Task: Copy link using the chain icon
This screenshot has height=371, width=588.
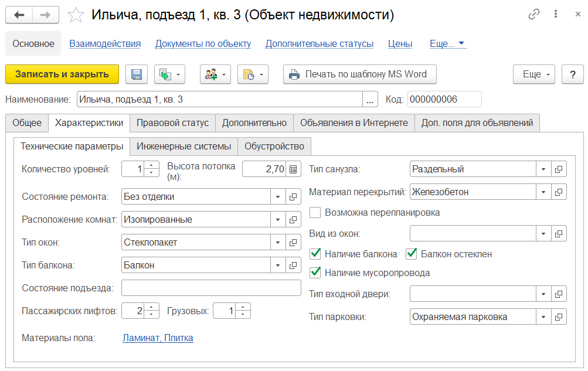Action: [533, 15]
